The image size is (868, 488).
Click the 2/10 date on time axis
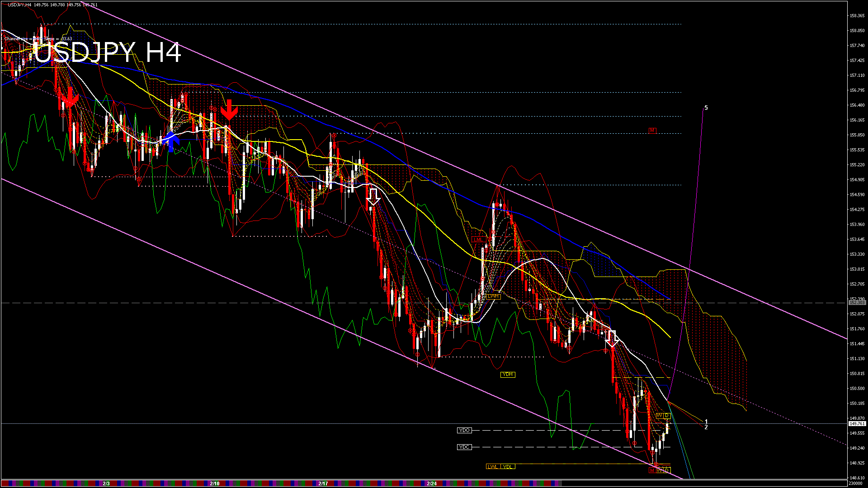click(x=215, y=483)
